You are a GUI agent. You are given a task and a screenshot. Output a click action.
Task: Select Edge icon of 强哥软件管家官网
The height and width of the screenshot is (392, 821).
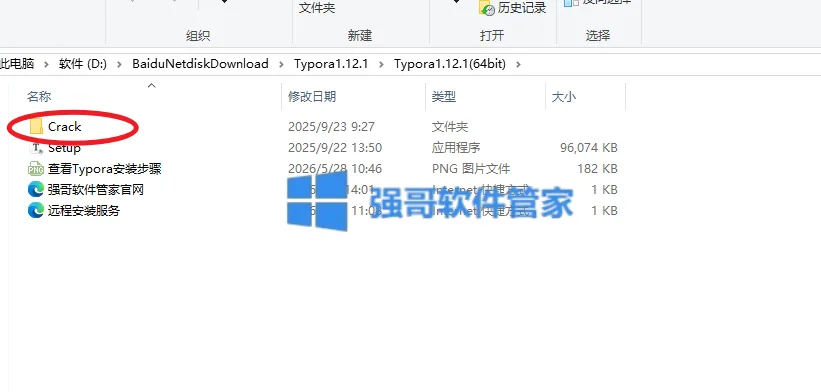[36, 189]
